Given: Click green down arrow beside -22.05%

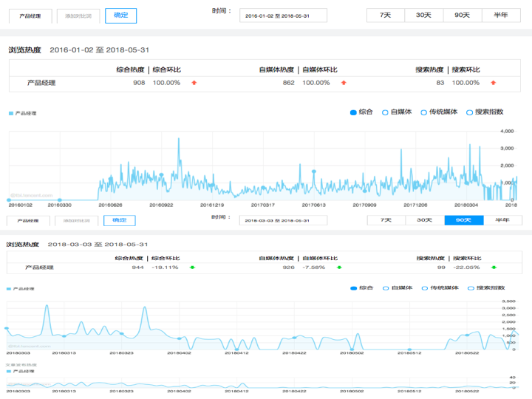Looking at the screenshot, I should pyautogui.click(x=494, y=267).
